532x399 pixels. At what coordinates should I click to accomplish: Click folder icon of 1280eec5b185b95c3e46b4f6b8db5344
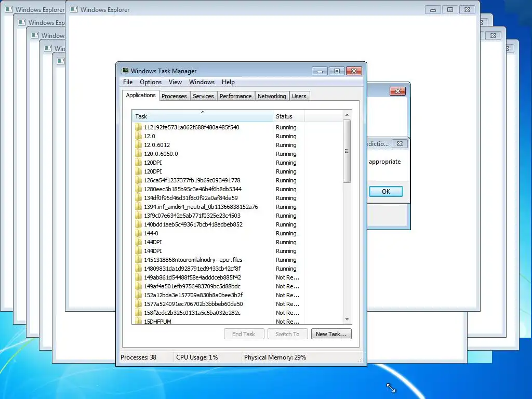pyautogui.click(x=138, y=189)
